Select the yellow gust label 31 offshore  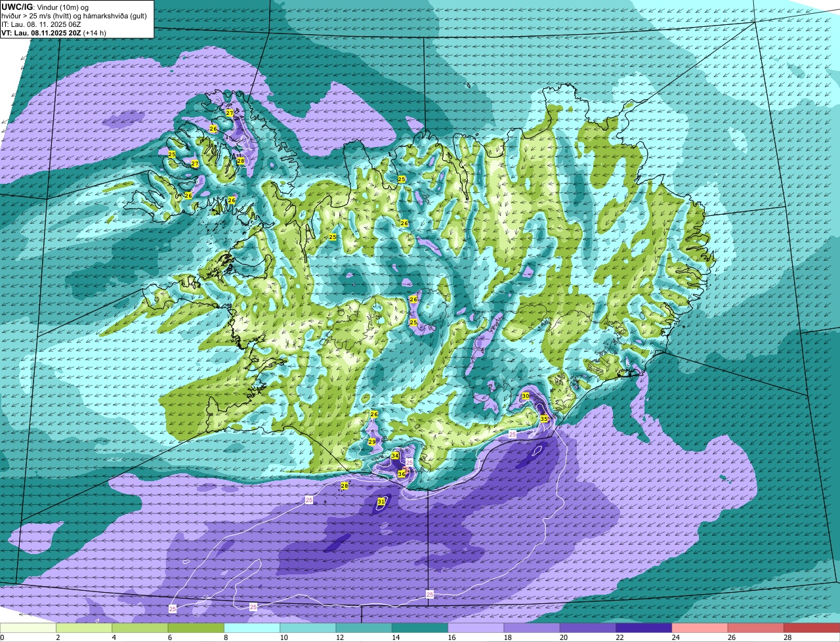click(381, 502)
